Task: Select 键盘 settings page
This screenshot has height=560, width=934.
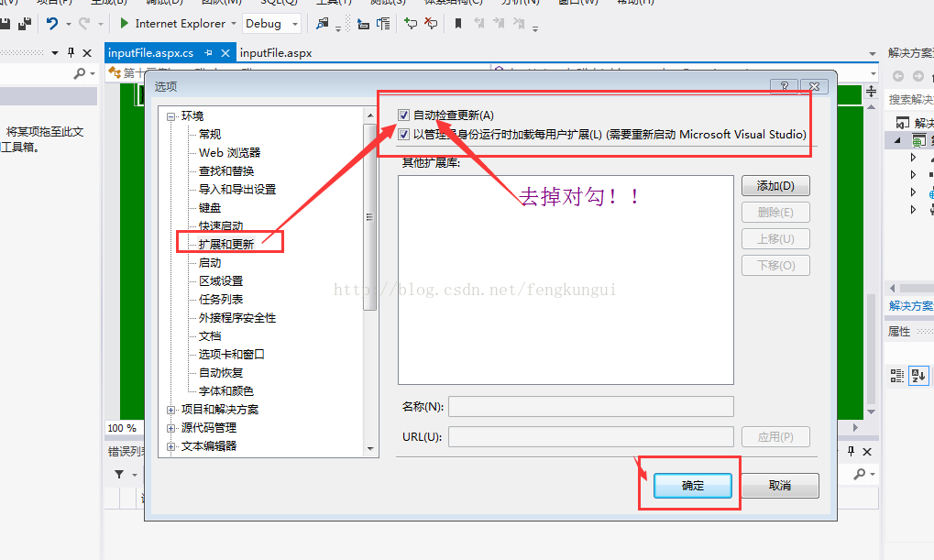Action: [210, 208]
